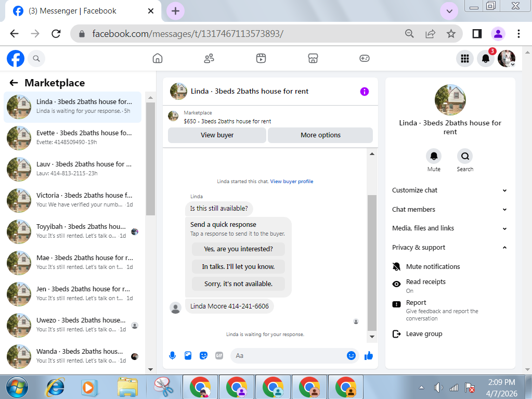Show hidden system tray icons
The height and width of the screenshot is (399, 532).
pos(421,387)
